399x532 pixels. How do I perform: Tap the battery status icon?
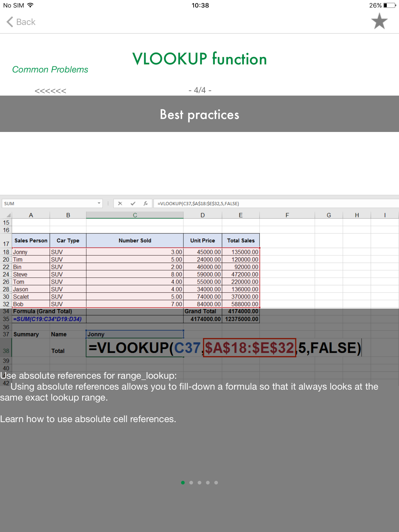pyautogui.click(x=390, y=5)
